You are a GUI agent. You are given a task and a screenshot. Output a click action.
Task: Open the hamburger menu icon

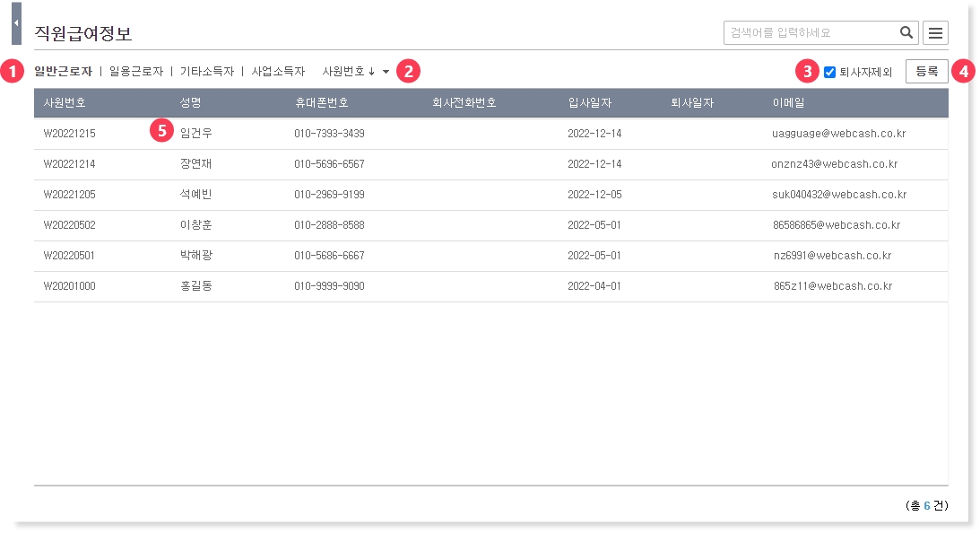point(935,33)
